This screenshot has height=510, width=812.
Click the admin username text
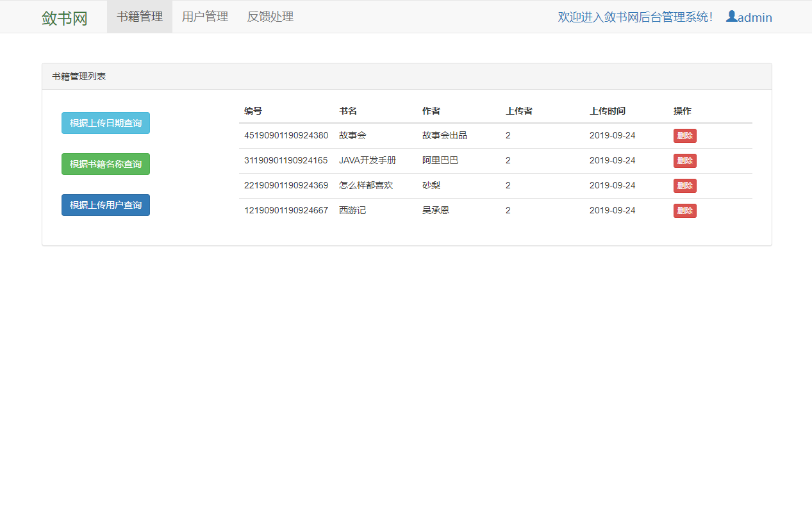pyautogui.click(x=754, y=17)
